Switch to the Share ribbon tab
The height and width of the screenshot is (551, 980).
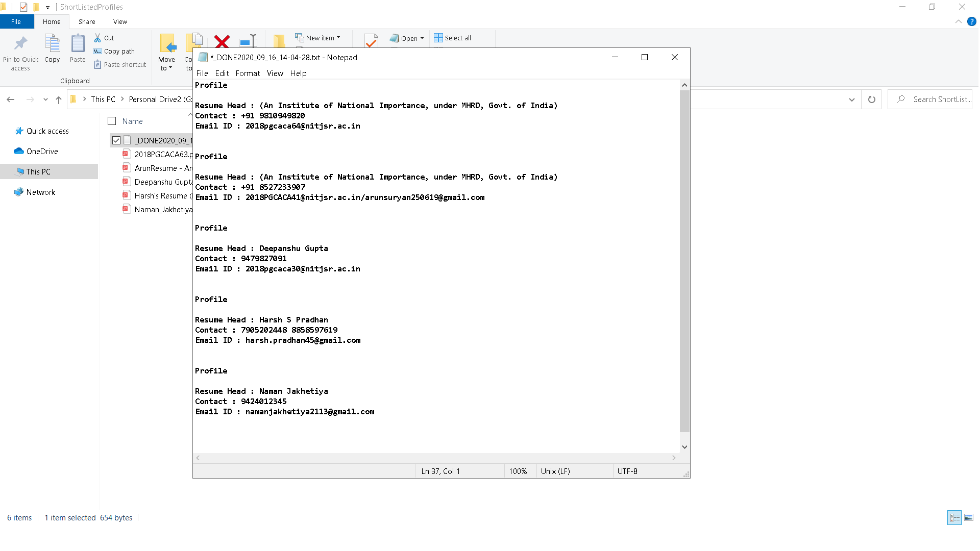[x=87, y=21]
